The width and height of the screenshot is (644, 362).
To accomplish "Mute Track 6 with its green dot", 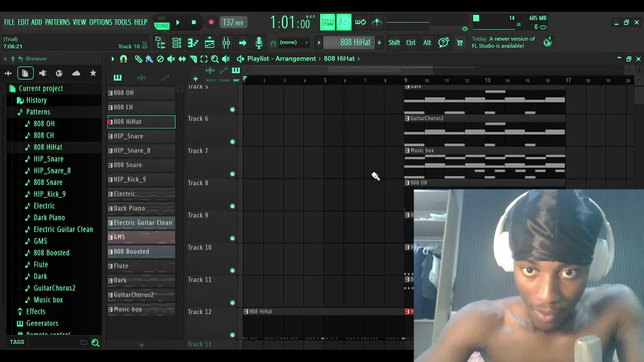I will 232,142.
